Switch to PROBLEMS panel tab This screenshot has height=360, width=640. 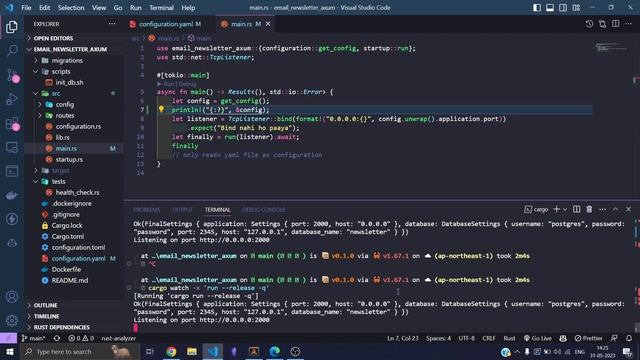(147, 210)
